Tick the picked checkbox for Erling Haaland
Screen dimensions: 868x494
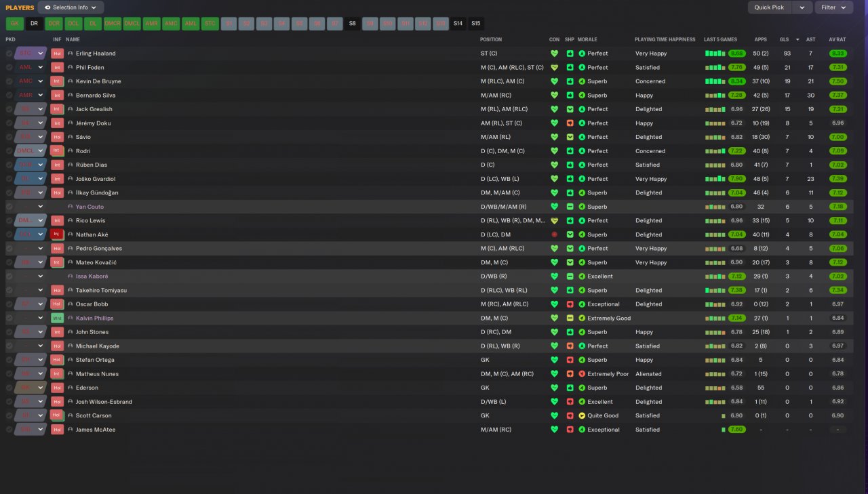pyautogui.click(x=9, y=54)
